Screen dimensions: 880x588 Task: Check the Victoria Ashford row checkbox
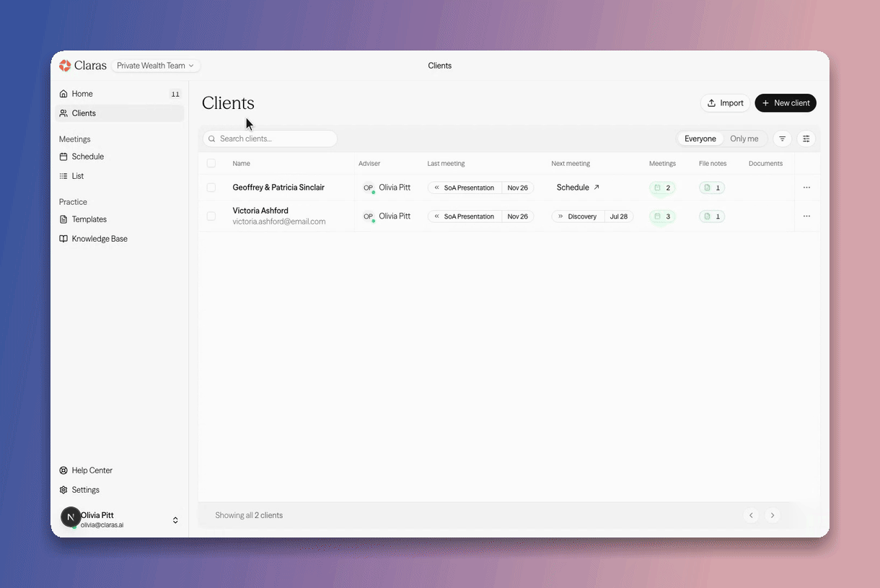(x=211, y=216)
